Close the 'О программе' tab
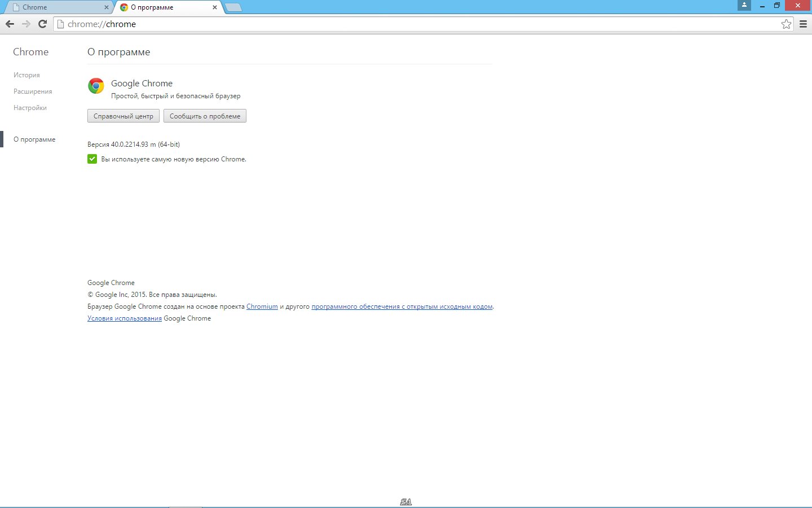The height and width of the screenshot is (508, 812). pos(215,7)
